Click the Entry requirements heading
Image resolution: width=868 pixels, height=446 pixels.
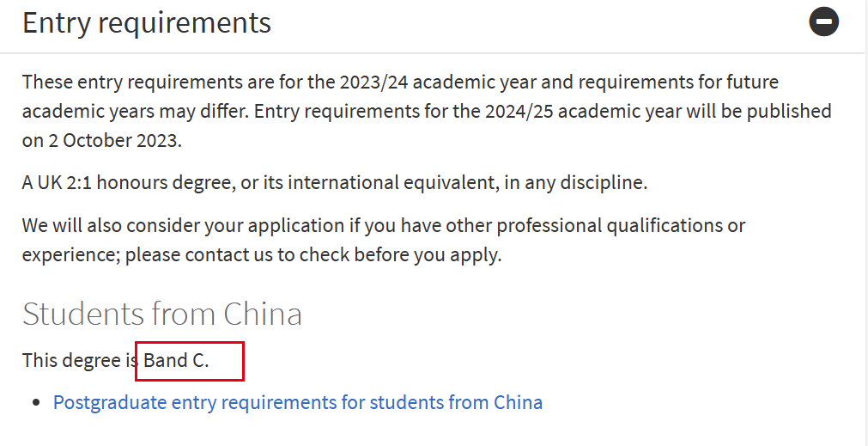147,23
